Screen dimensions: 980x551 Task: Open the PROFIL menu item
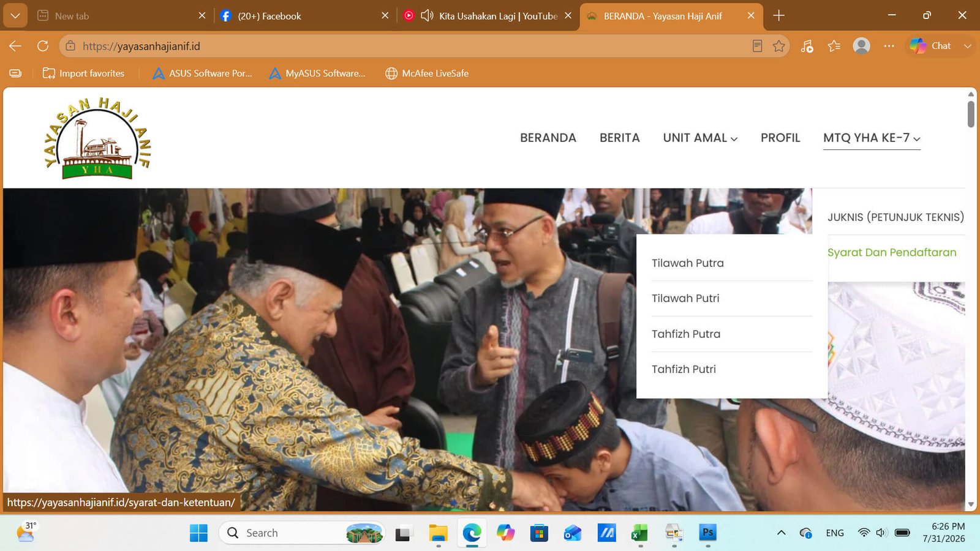point(780,138)
